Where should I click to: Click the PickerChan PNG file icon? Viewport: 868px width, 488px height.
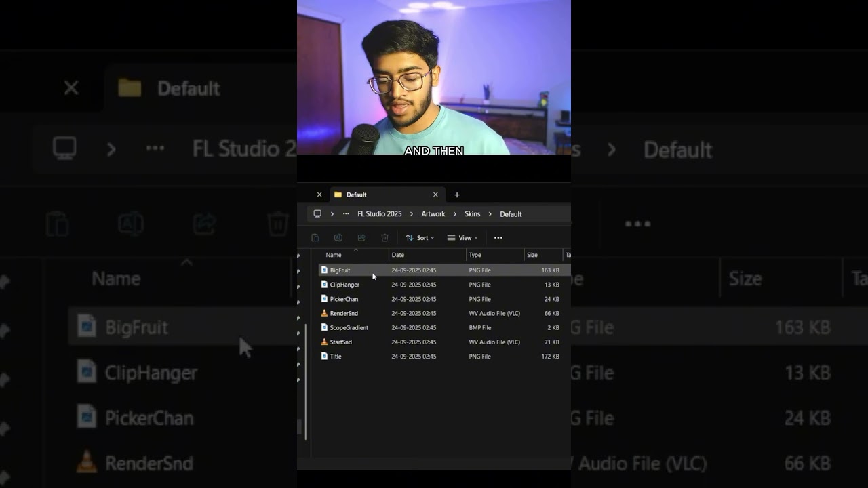tap(324, 298)
